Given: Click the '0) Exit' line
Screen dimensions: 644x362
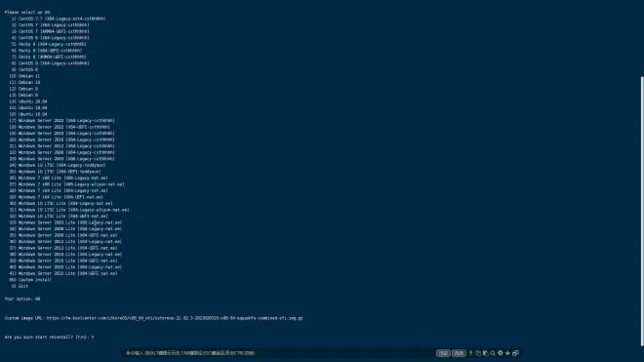Looking at the screenshot, I should tap(20, 286).
